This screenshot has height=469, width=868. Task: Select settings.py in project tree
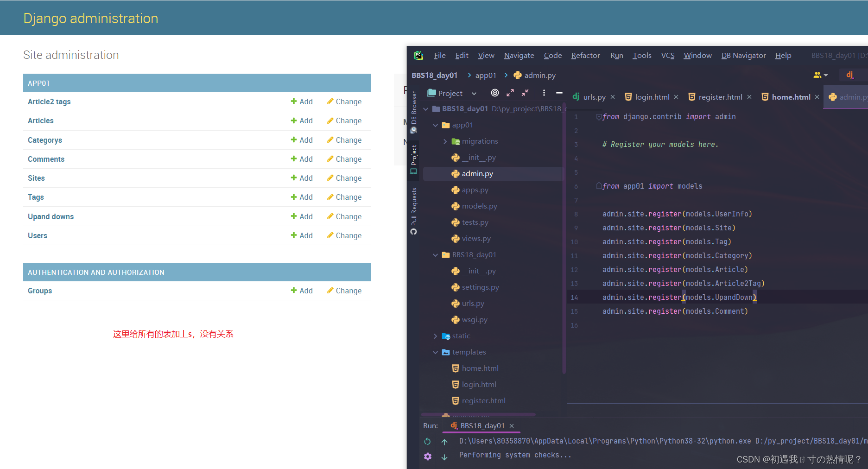point(480,287)
